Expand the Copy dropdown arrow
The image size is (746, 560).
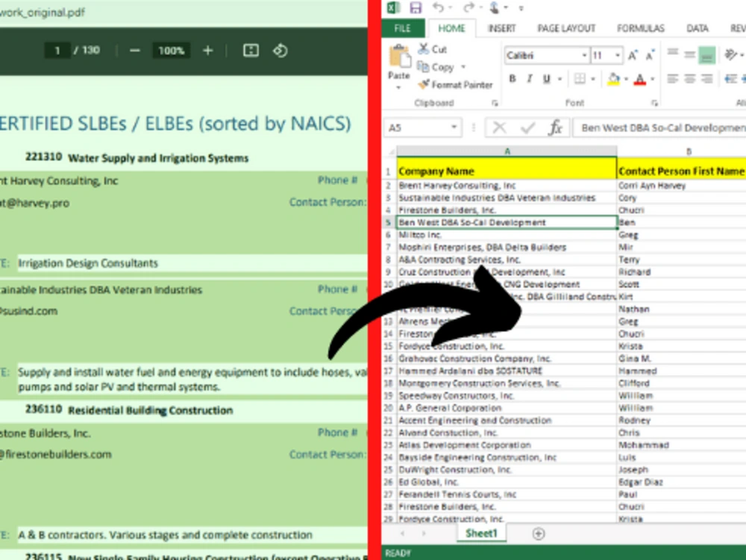click(463, 67)
